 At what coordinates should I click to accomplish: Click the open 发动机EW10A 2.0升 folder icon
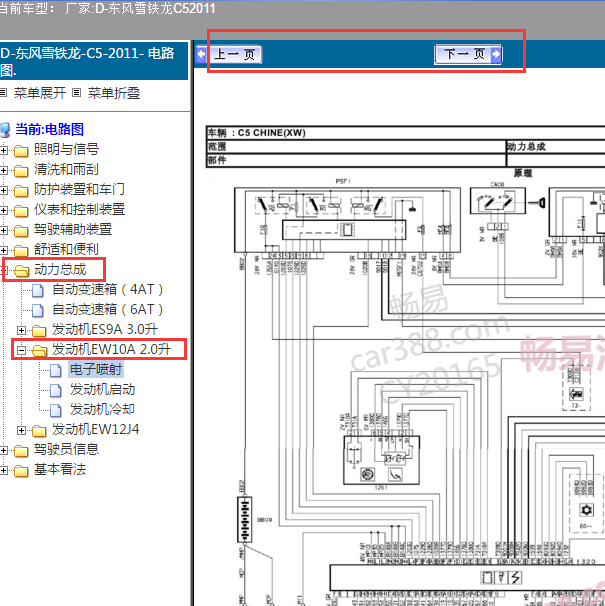pos(39,351)
